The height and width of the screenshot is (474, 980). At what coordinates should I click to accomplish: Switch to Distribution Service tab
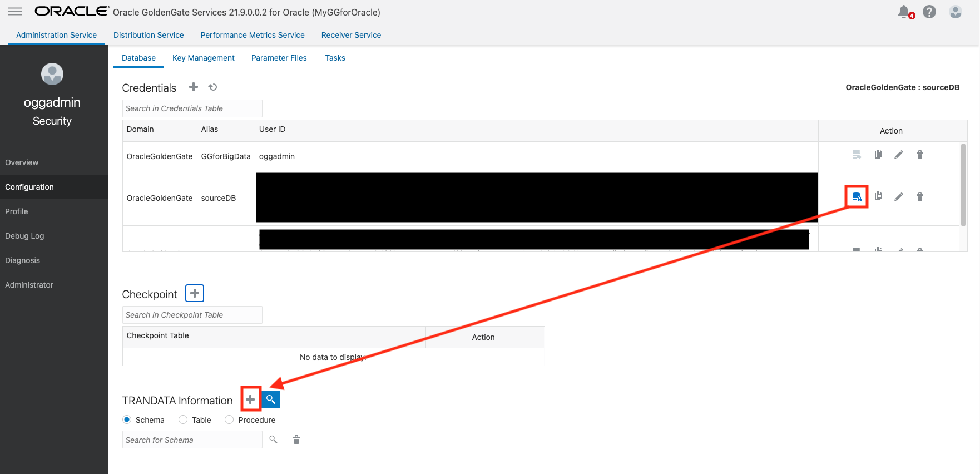click(x=149, y=35)
